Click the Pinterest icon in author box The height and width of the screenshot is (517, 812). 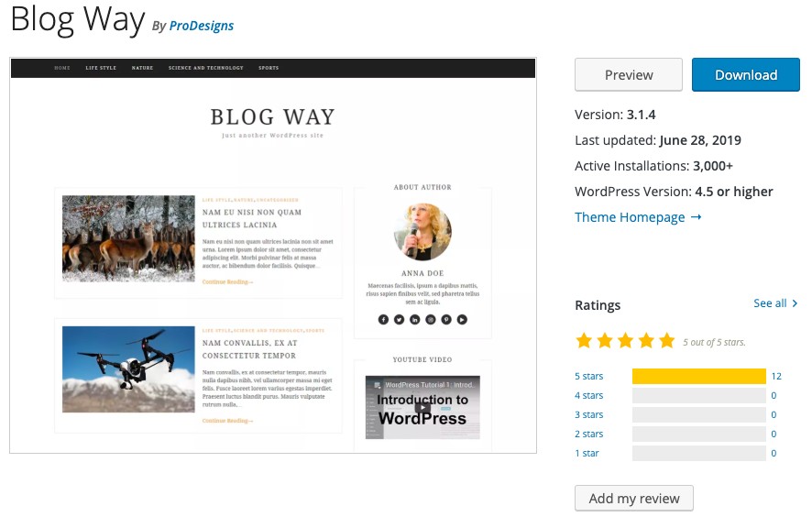point(446,320)
